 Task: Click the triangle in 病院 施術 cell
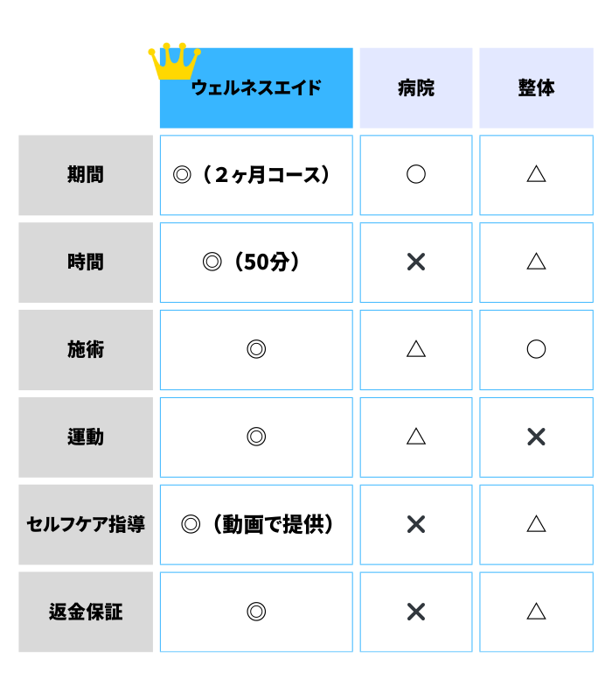click(416, 348)
